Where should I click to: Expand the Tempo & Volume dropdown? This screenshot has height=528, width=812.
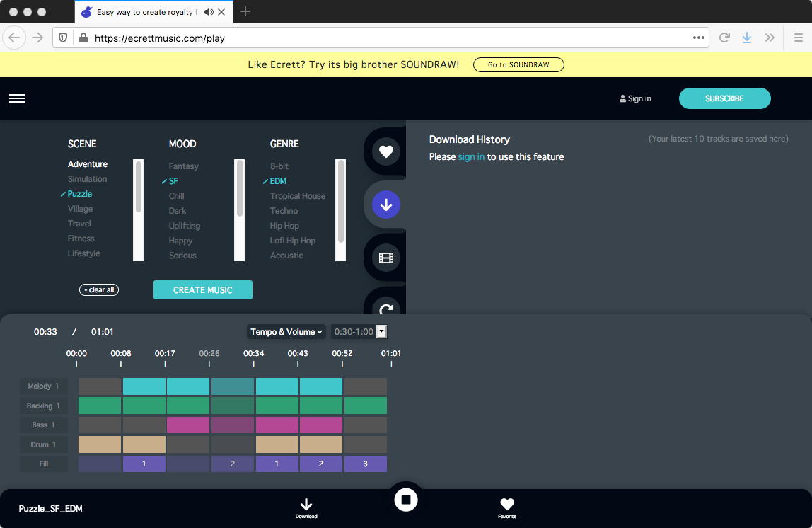point(286,332)
